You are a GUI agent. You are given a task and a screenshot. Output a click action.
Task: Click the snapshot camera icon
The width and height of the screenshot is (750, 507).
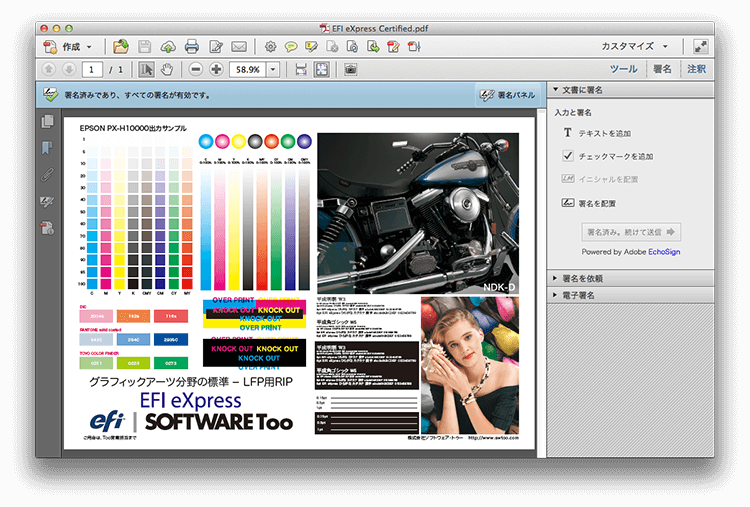tap(351, 70)
